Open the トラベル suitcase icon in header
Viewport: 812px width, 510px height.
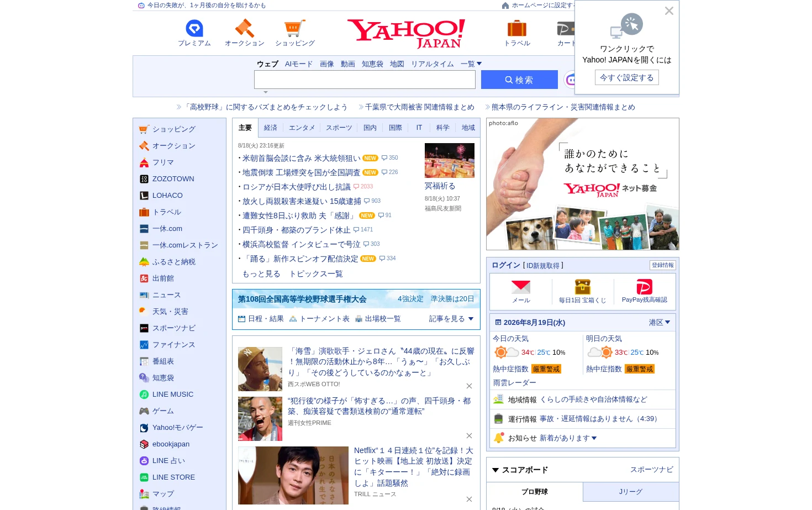tap(517, 28)
